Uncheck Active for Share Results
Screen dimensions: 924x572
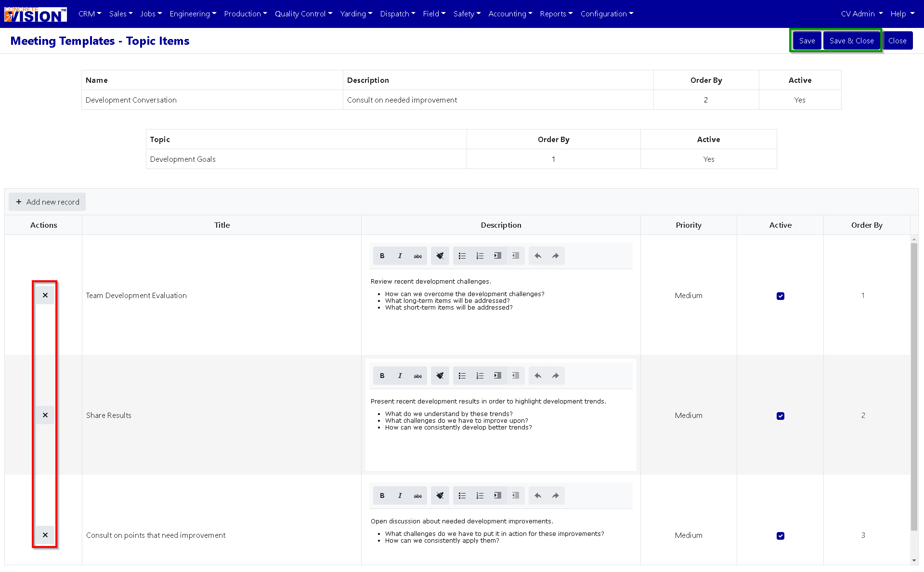pos(781,416)
